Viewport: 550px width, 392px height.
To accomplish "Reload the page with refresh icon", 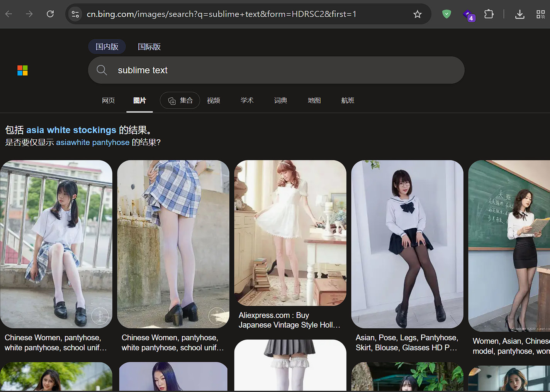I will pos(50,14).
